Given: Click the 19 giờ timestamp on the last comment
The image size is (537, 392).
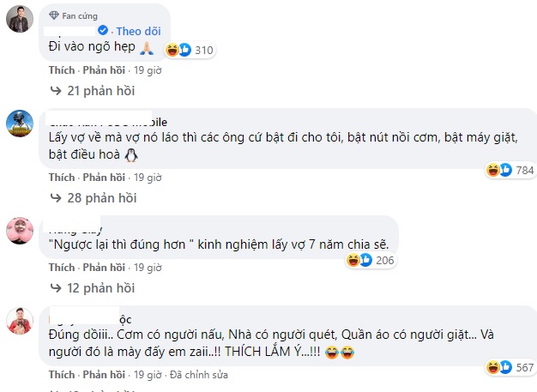Looking at the screenshot, I should tap(148, 375).
